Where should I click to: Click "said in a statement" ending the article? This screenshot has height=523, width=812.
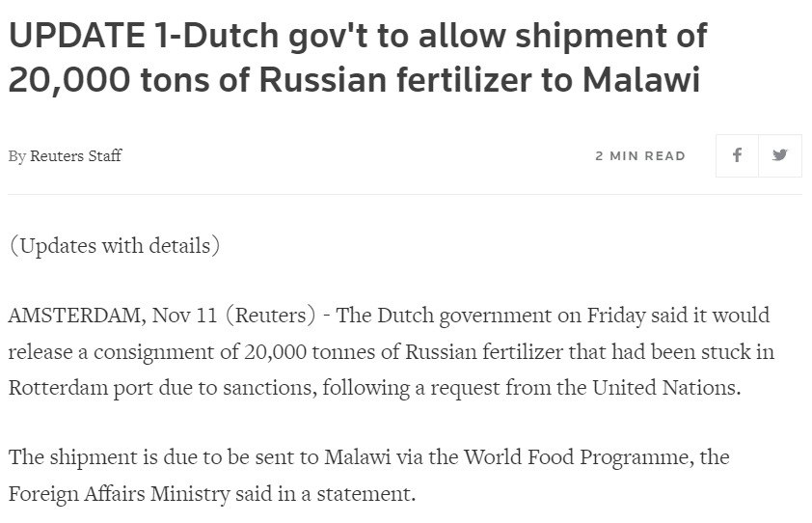click(339, 493)
